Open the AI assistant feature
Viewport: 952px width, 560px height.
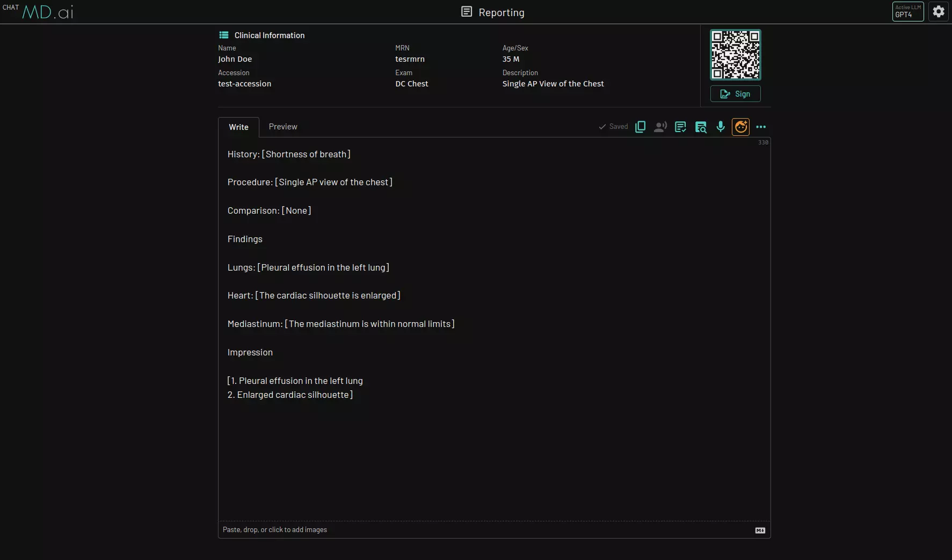pos(741,127)
